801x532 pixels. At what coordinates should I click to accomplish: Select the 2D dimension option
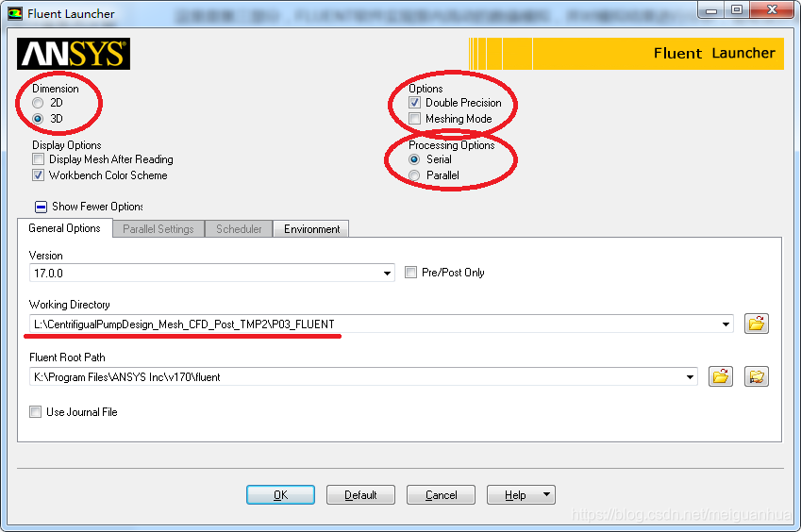[38, 103]
